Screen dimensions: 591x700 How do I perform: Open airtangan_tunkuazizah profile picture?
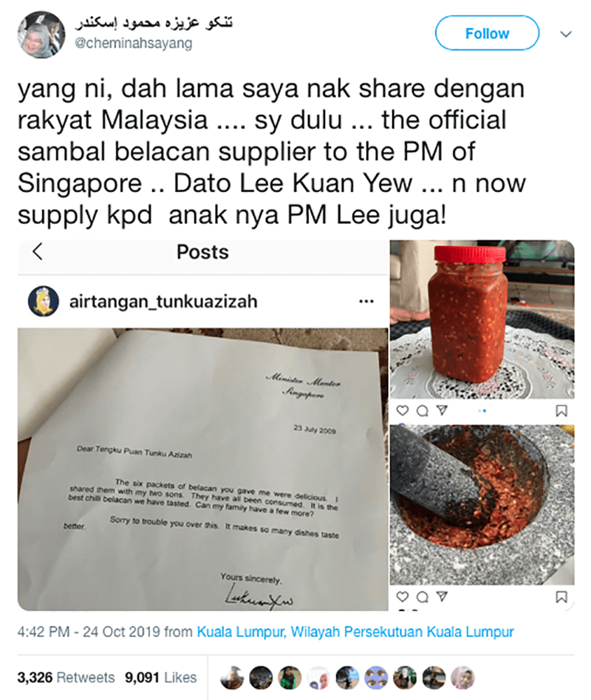click(x=44, y=302)
